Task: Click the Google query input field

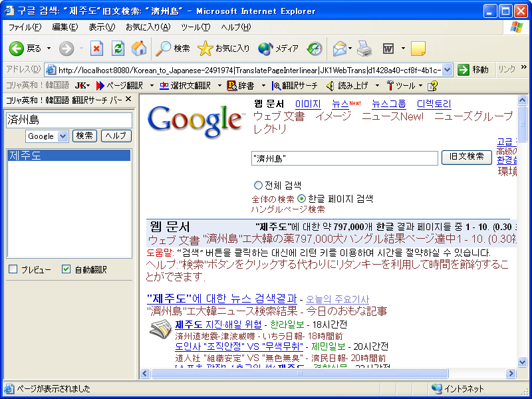Action: [x=344, y=158]
